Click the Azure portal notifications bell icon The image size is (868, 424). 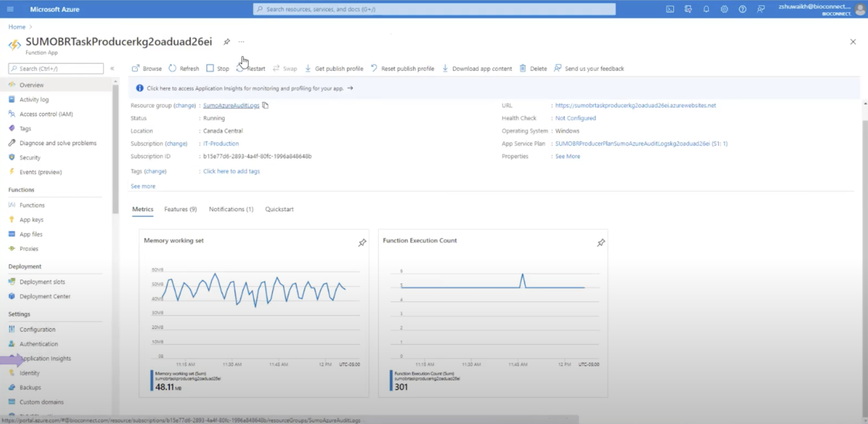(x=707, y=10)
